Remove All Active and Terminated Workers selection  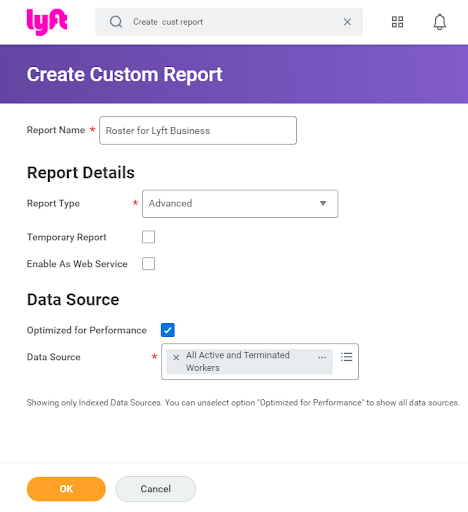pos(176,358)
